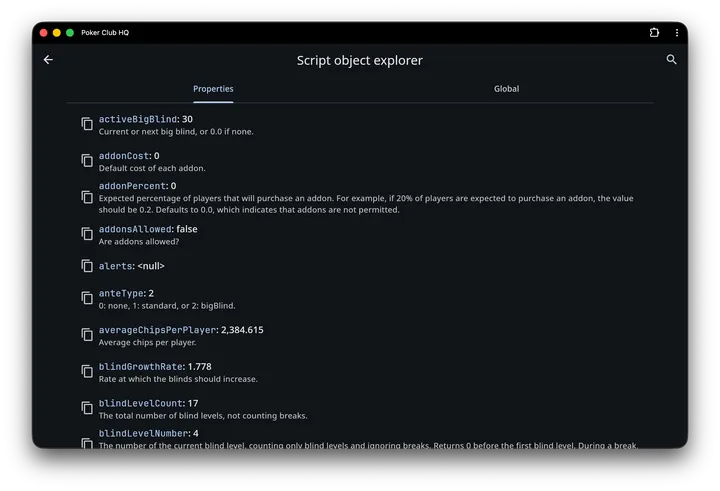Copy the addonsAllowed property
The height and width of the screenshot is (491, 720).
click(87, 234)
